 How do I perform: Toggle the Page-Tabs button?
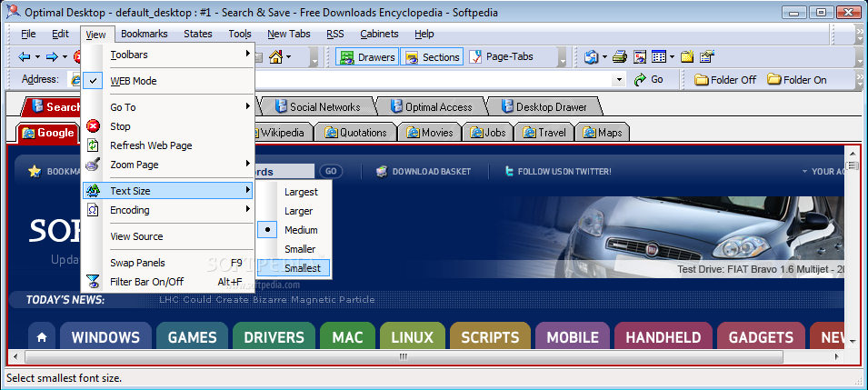(x=502, y=56)
